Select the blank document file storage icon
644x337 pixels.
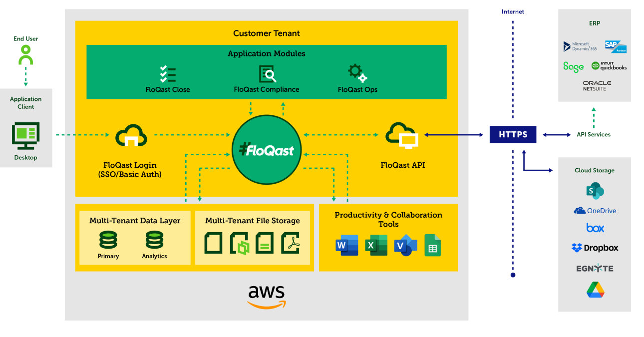point(214,242)
